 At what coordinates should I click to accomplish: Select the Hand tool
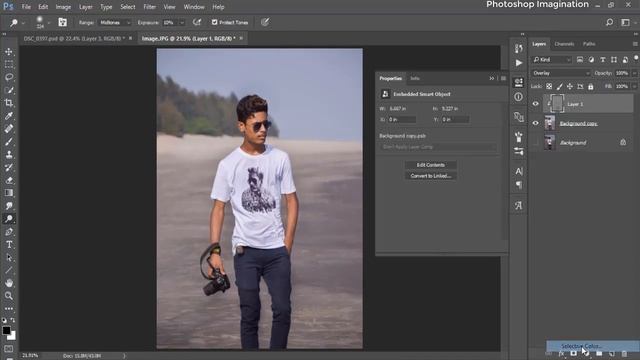tap(9, 283)
